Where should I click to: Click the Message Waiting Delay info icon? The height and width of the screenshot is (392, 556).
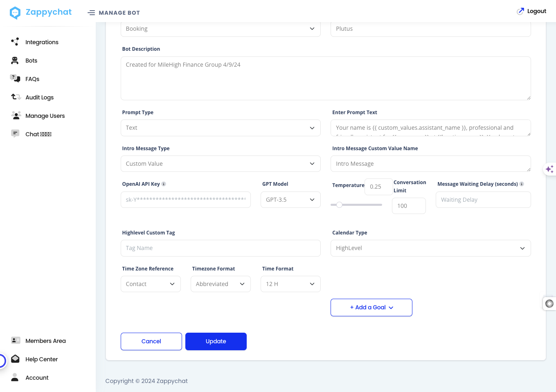point(522,184)
